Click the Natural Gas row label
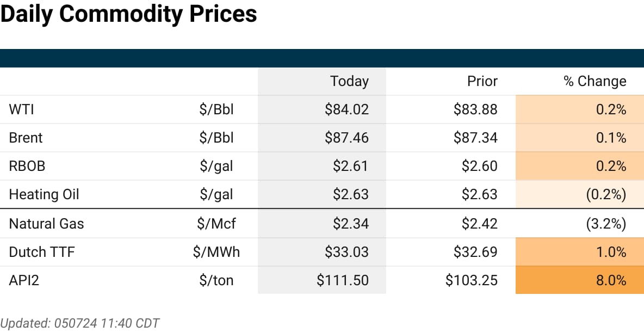Image resolution: width=644 pixels, height=332 pixels. click(46, 224)
